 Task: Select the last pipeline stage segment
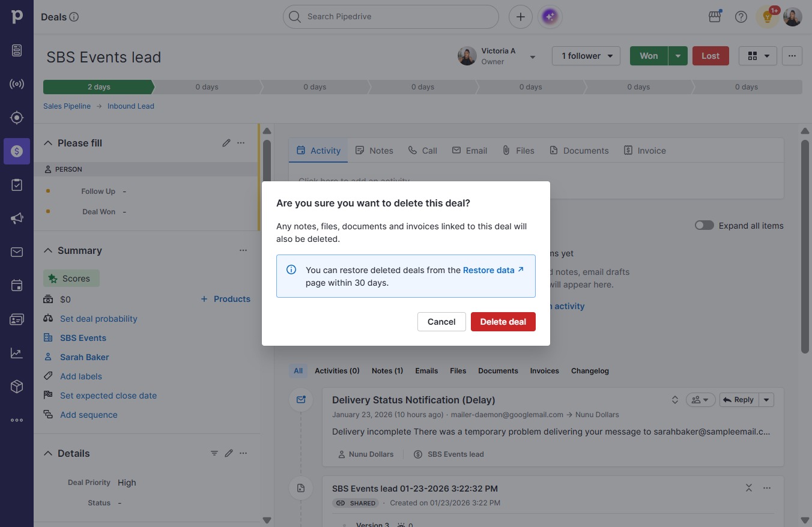747,87
